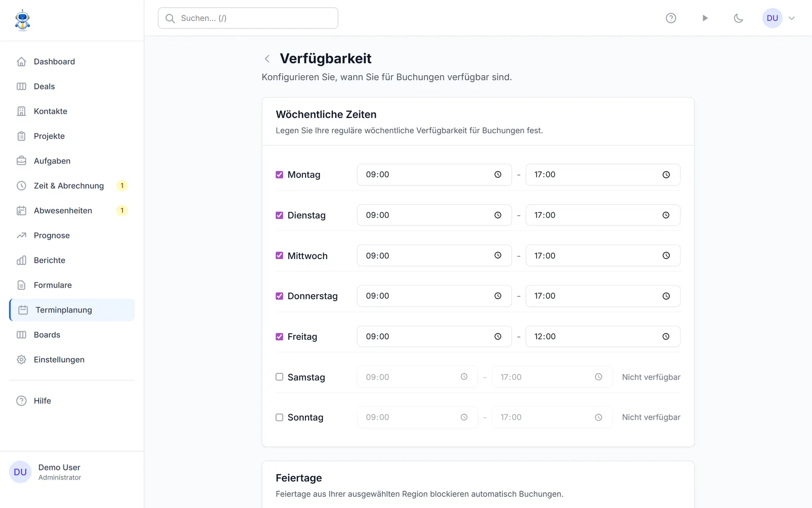This screenshot has width=812, height=508.
Task: Click the Berichte bar chart icon
Action: 21,261
